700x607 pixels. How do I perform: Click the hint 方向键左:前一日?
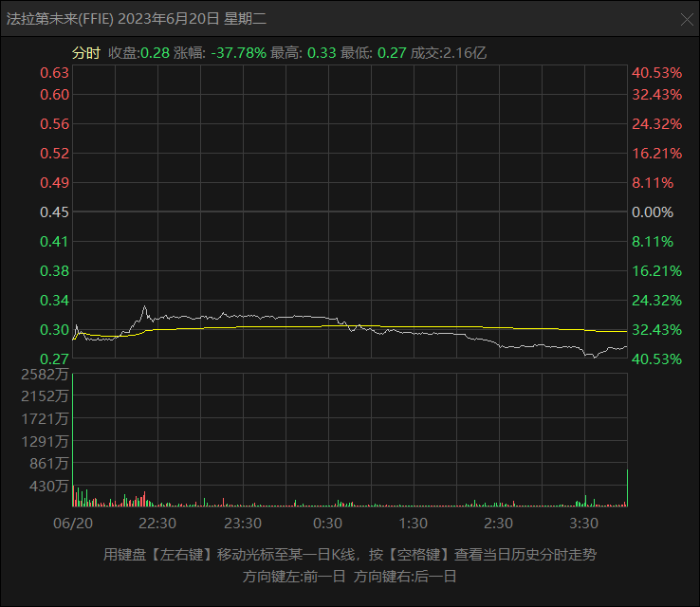pos(294,577)
